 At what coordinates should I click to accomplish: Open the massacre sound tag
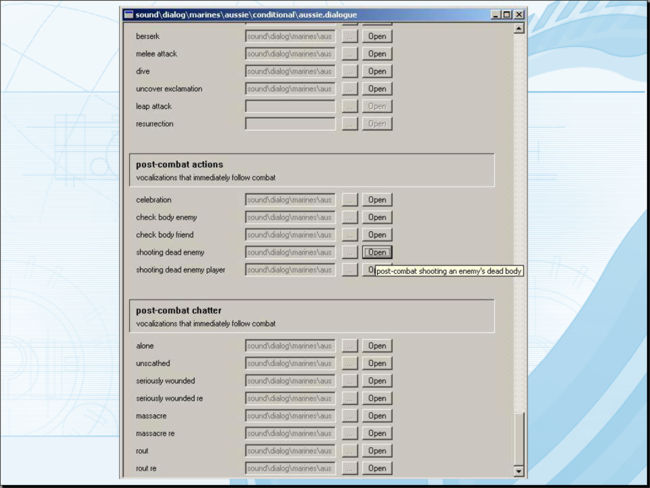point(377,416)
